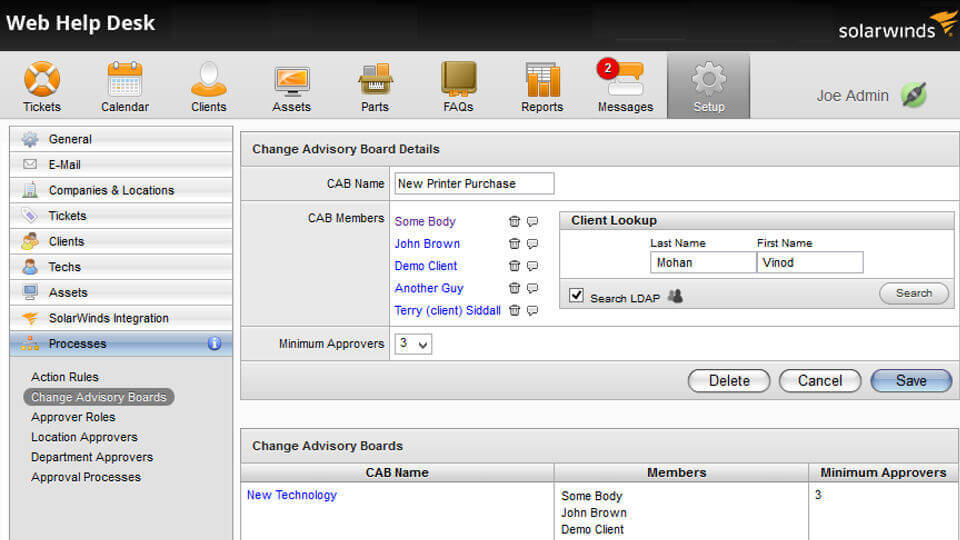Save the CAB details
960x540 pixels.
(x=911, y=381)
